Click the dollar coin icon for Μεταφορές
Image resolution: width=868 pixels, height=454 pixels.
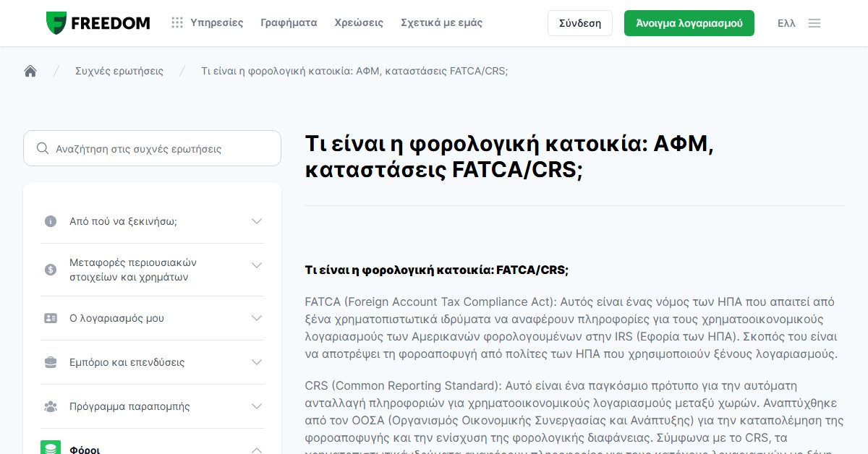51,270
